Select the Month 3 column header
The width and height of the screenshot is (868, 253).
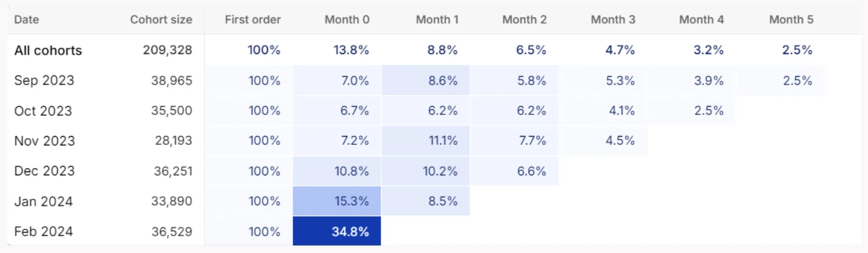613,19
